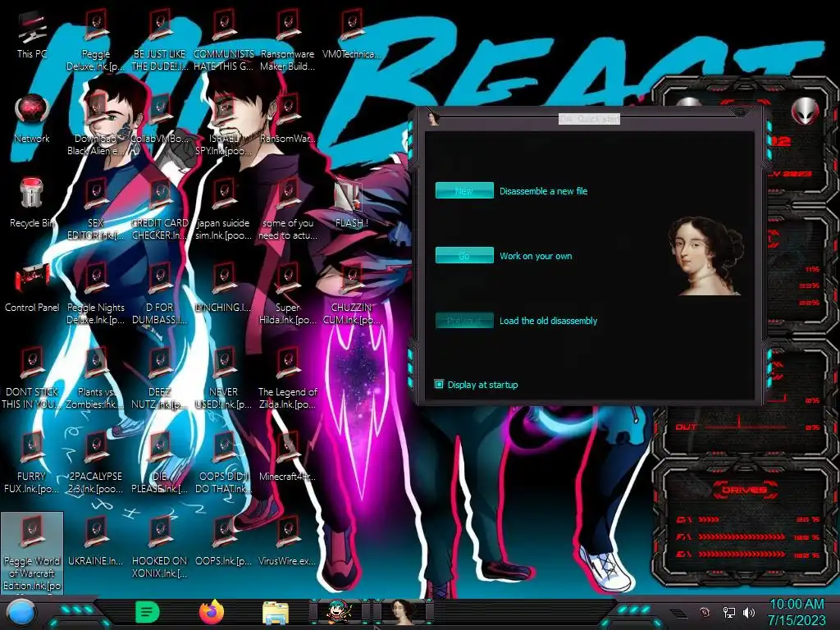Switch to IDA portrait taskbar button
Viewport: 840px width, 630px height.
coord(403,612)
